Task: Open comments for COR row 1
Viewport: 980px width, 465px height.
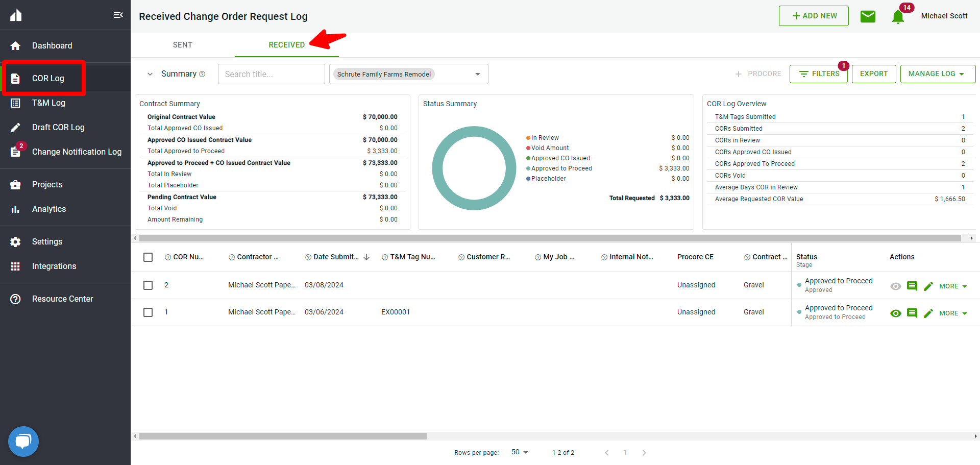Action: (x=912, y=313)
